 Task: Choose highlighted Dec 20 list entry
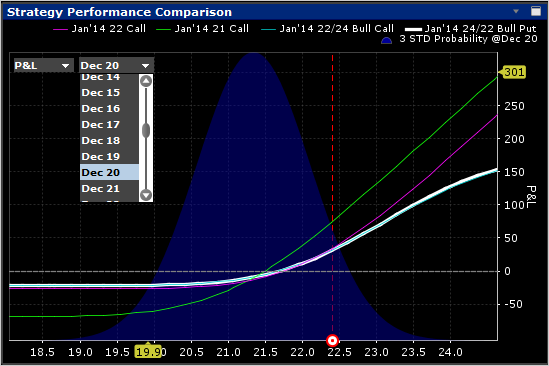109,173
